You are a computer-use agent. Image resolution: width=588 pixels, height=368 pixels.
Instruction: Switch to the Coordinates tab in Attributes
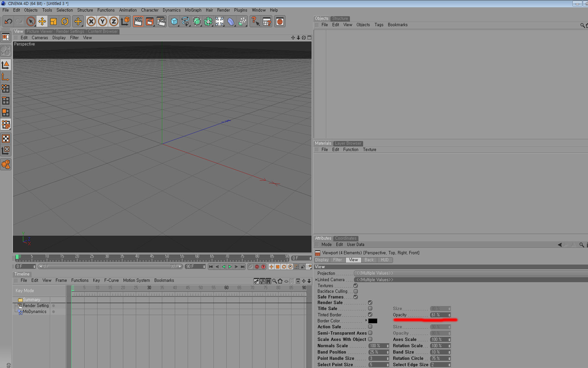[345, 238]
